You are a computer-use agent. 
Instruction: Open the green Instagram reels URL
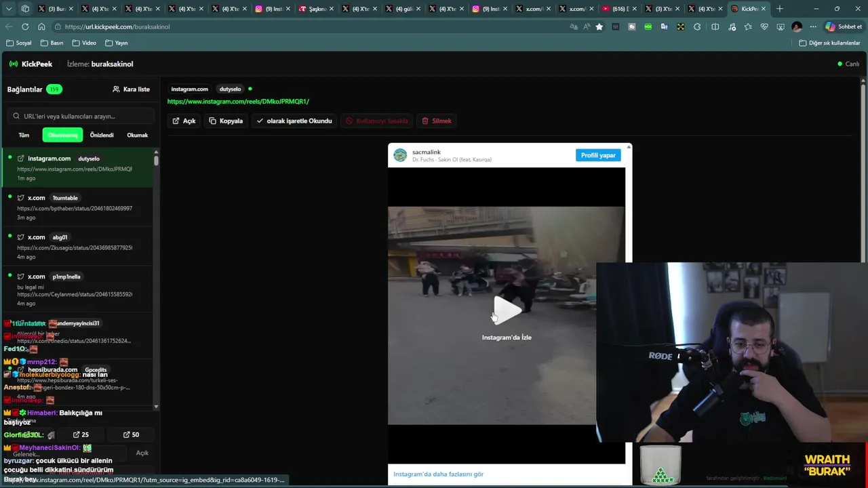tap(238, 102)
